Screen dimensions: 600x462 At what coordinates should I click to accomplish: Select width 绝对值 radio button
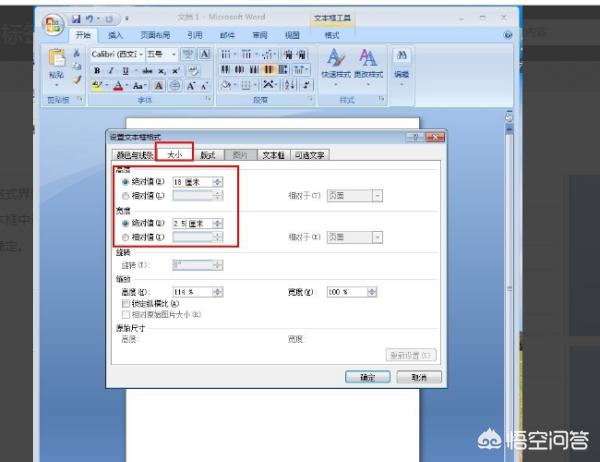pyautogui.click(x=125, y=223)
